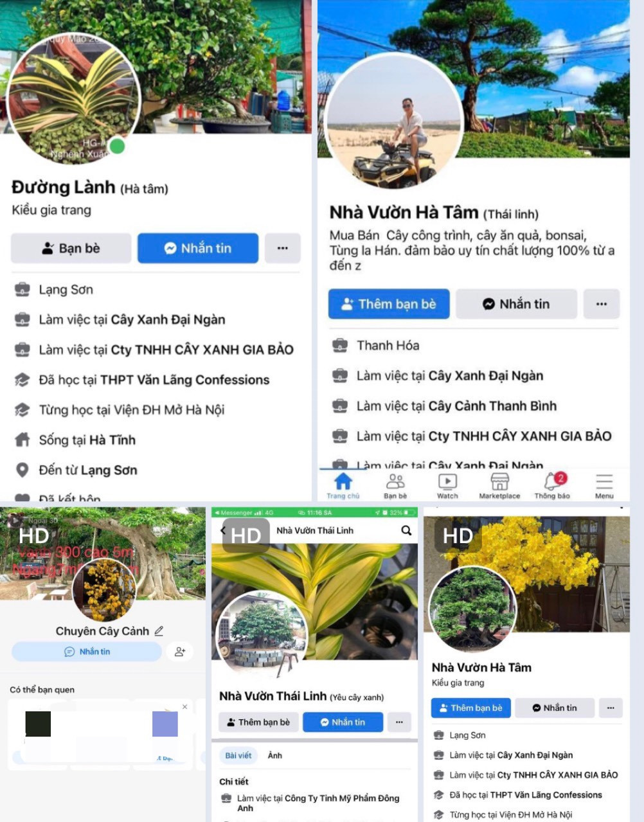Image resolution: width=644 pixels, height=822 pixels.
Task: Open Thông báo notifications bell
Action: click(x=552, y=481)
